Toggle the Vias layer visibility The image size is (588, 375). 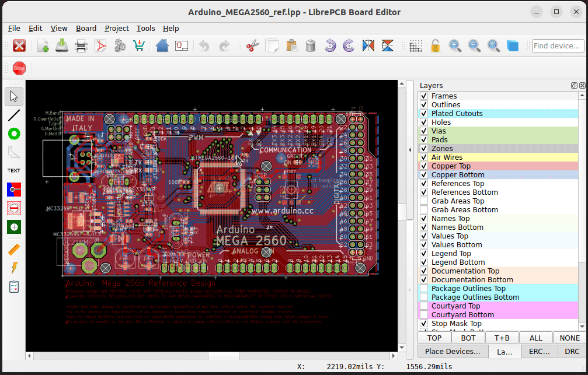pyautogui.click(x=423, y=131)
